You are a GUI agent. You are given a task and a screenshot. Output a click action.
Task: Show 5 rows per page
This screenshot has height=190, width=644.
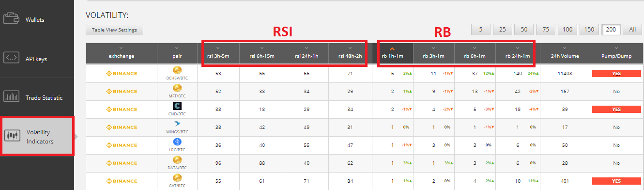point(480,30)
